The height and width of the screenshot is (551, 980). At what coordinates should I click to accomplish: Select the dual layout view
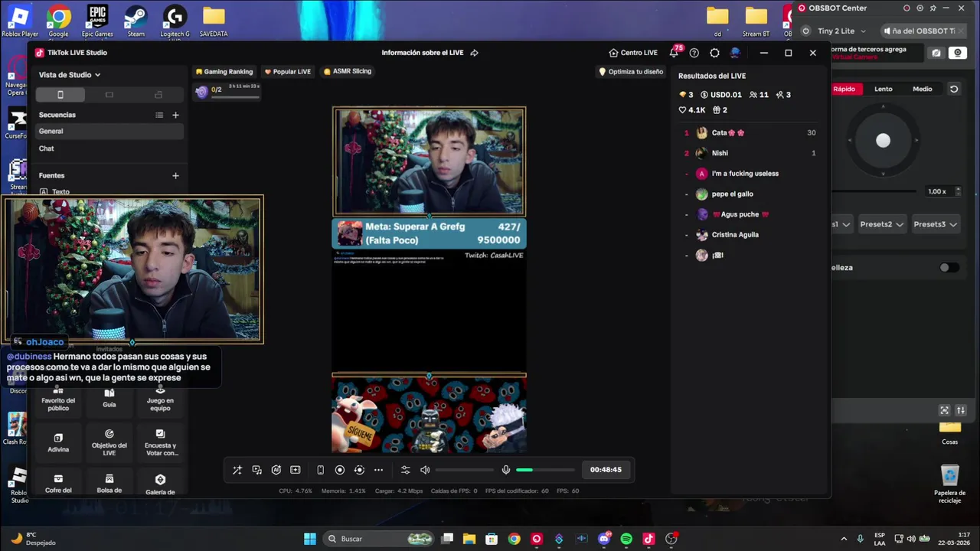click(158, 94)
